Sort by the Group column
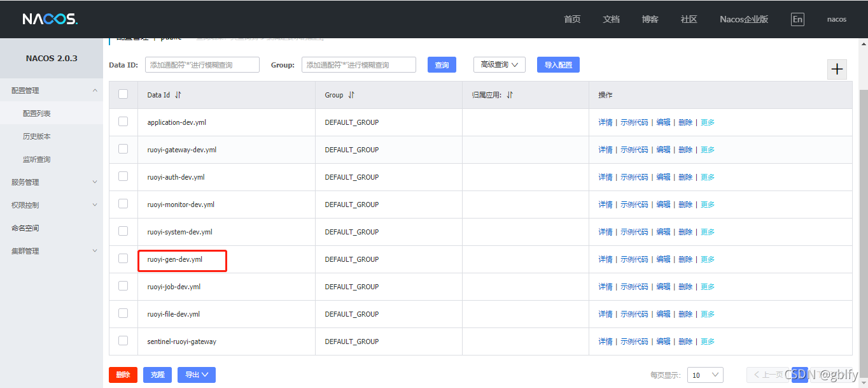This screenshot has width=868, height=388. click(351, 95)
